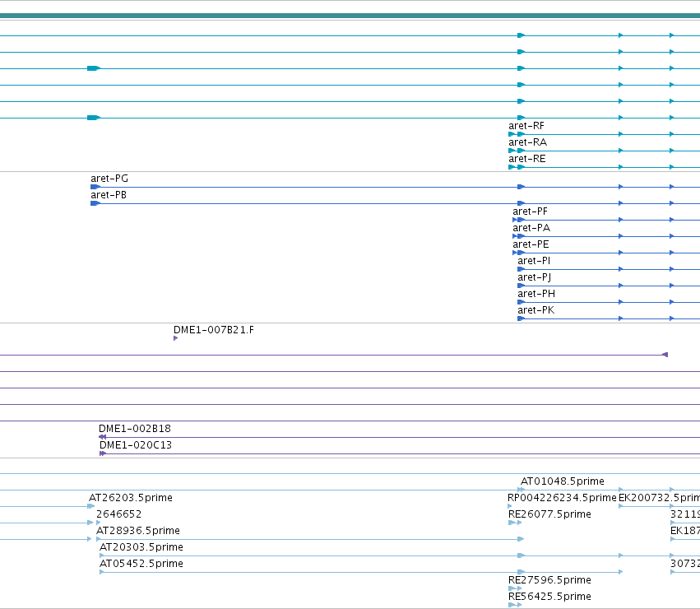Select the aret-PE label

[531, 245]
